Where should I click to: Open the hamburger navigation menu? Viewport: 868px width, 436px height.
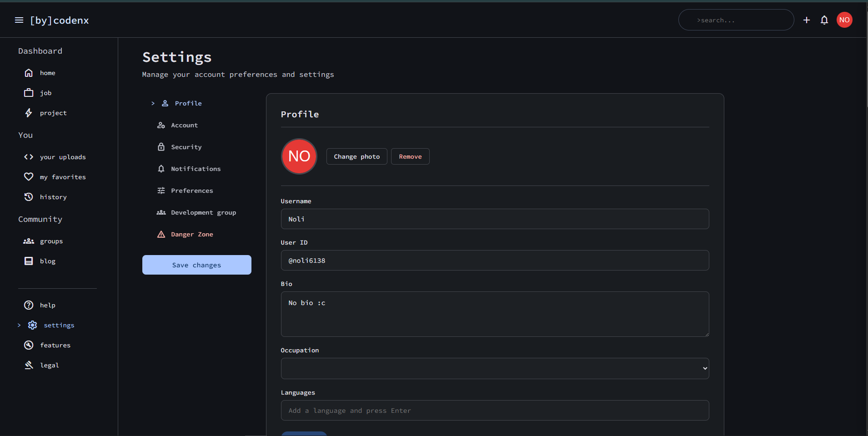click(x=19, y=20)
